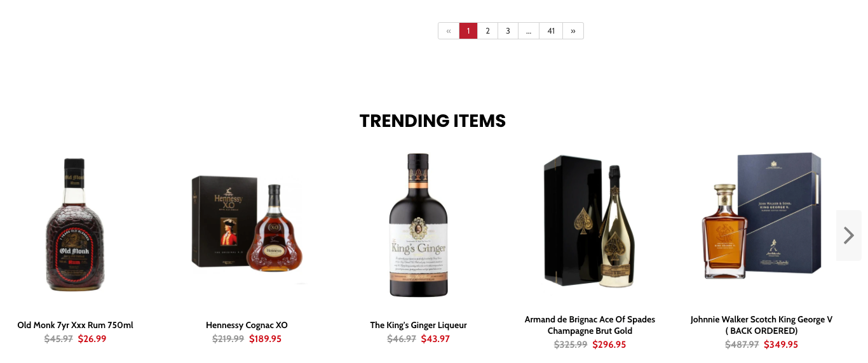Open Hennessy Cognac XO title link
Viewport: 868px width, 363px height.
click(247, 325)
